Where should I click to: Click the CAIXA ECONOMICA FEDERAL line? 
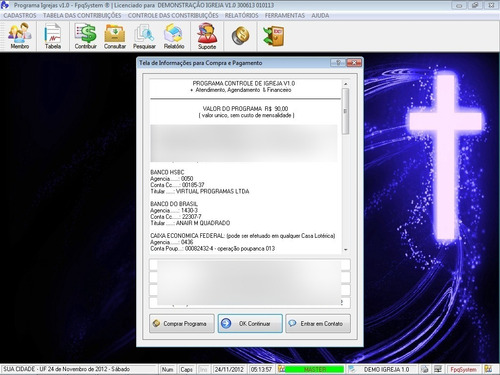tap(242, 236)
